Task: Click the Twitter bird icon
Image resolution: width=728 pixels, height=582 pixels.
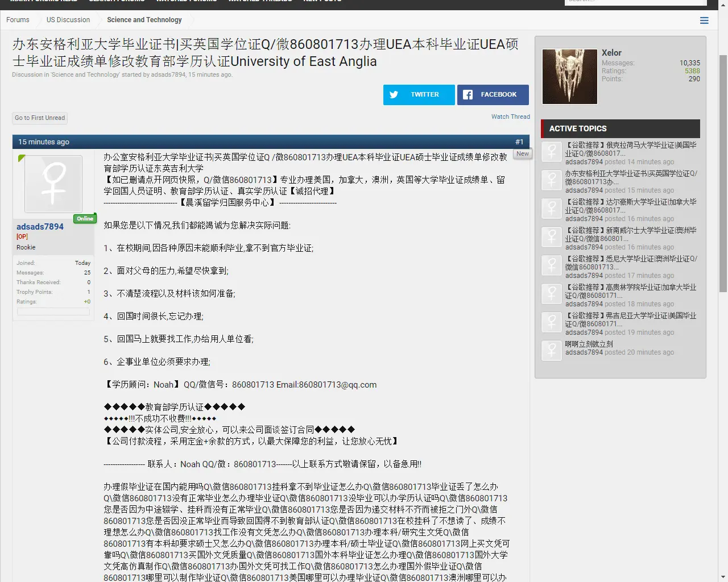Action: tap(394, 95)
